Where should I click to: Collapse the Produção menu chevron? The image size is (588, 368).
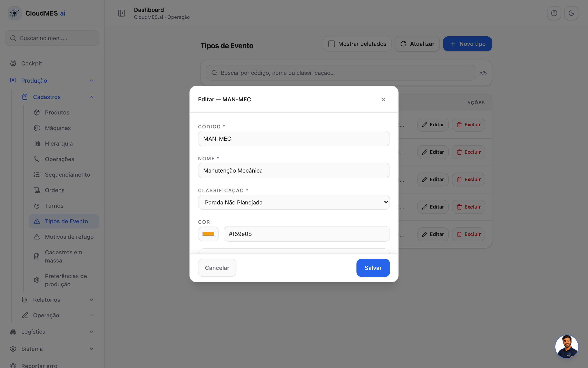point(91,81)
